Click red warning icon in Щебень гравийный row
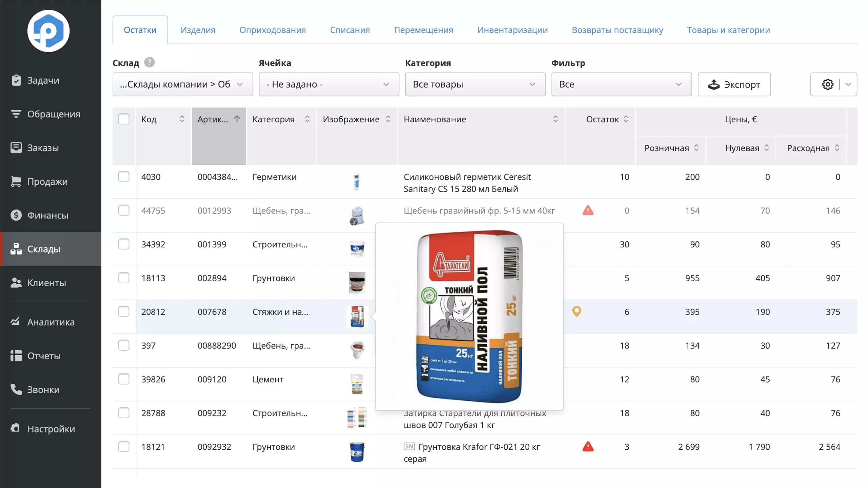 click(x=588, y=210)
